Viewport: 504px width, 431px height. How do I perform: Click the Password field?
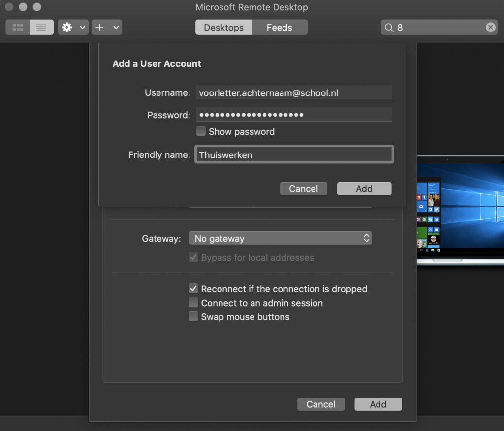[294, 115]
